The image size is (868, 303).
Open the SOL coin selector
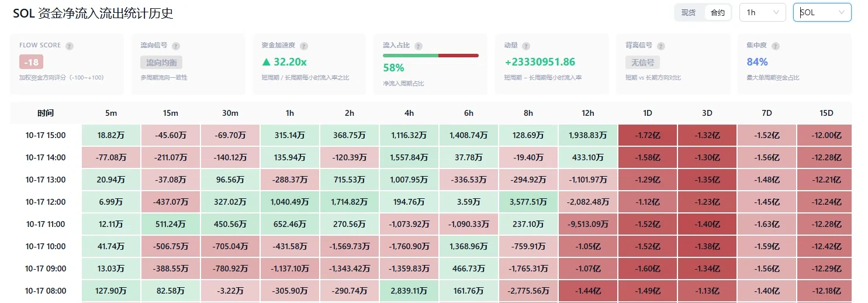coord(822,12)
